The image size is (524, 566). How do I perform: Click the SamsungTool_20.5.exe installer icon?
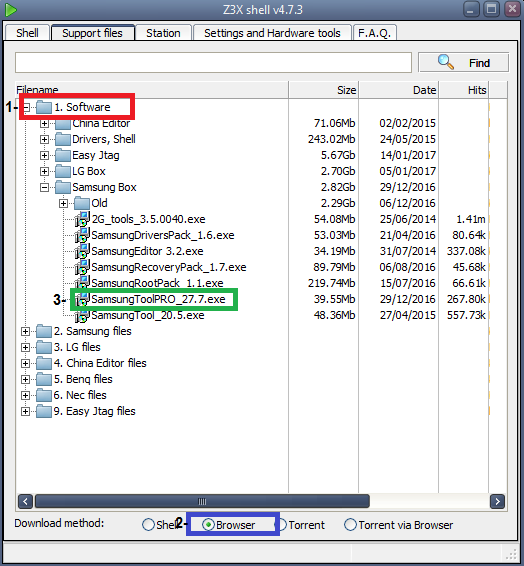pos(82,315)
